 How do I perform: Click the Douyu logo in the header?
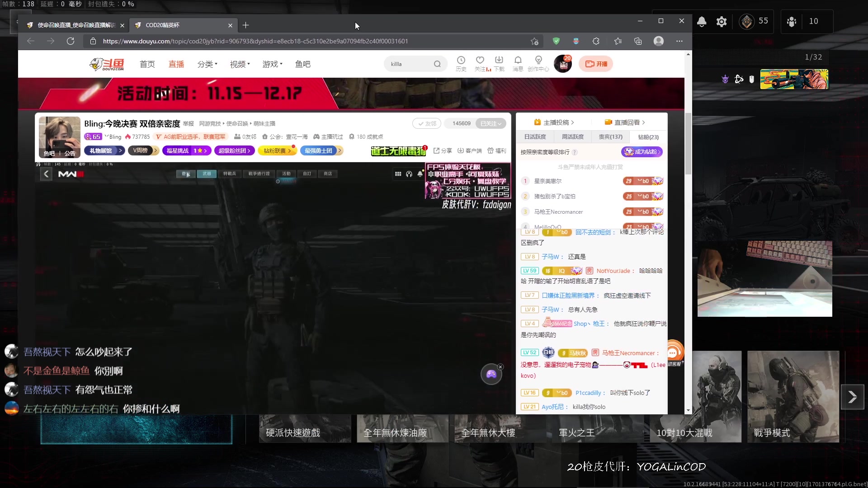click(x=107, y=64)
